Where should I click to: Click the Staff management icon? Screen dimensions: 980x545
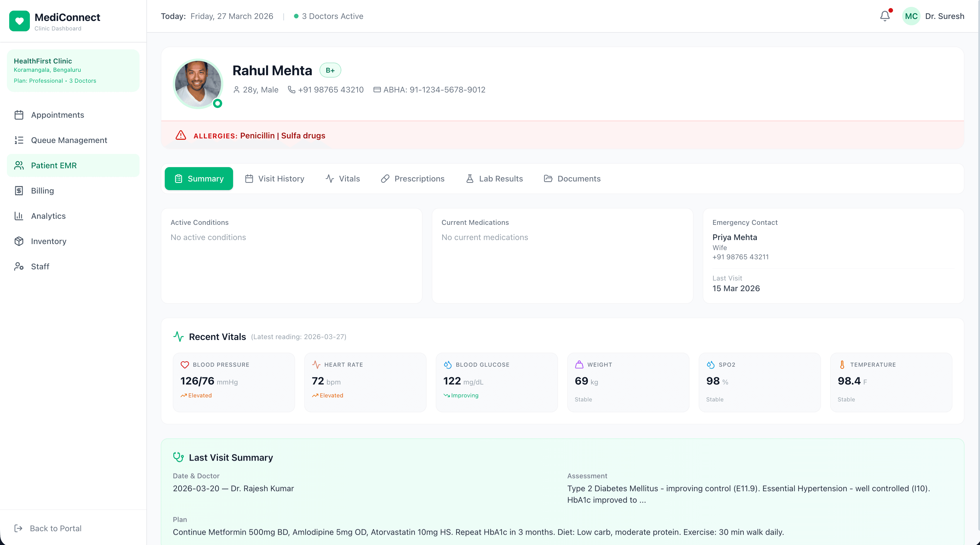[20, 266]
